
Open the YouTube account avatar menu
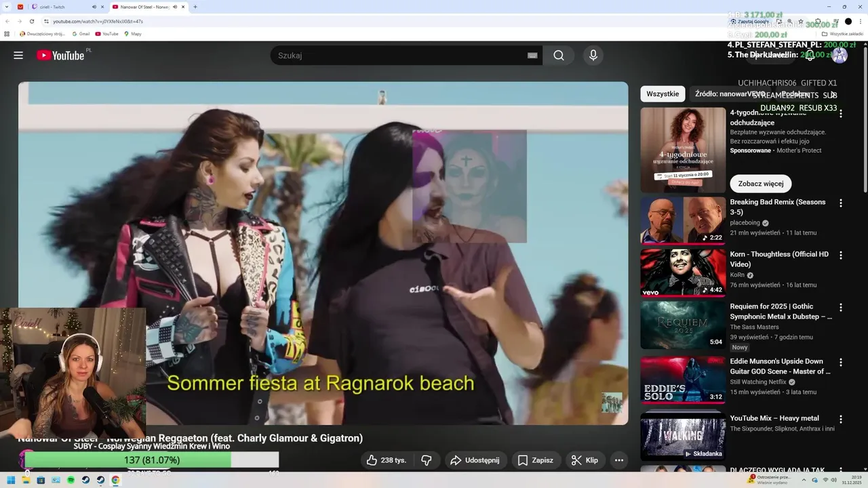840,56
